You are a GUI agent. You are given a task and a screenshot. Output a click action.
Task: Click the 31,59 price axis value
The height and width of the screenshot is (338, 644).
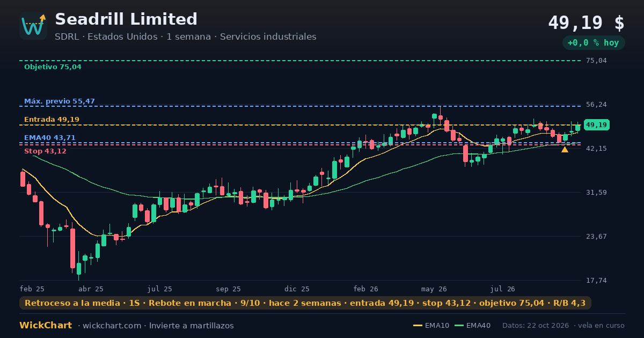point(596,192)
